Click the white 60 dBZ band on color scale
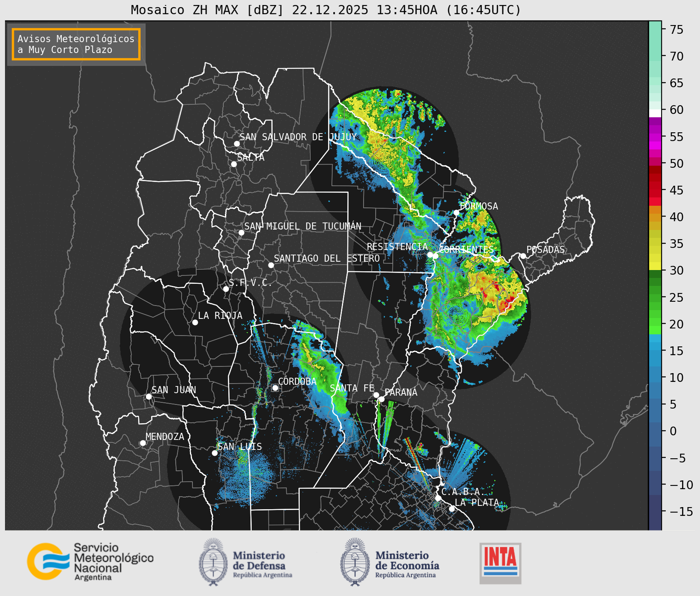The height and width of the screenshot is (596, 700). tap(655, 113)
